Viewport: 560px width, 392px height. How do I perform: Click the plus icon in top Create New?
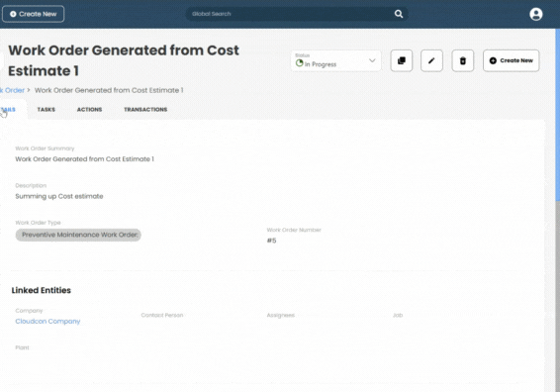[x=13, y=14]
